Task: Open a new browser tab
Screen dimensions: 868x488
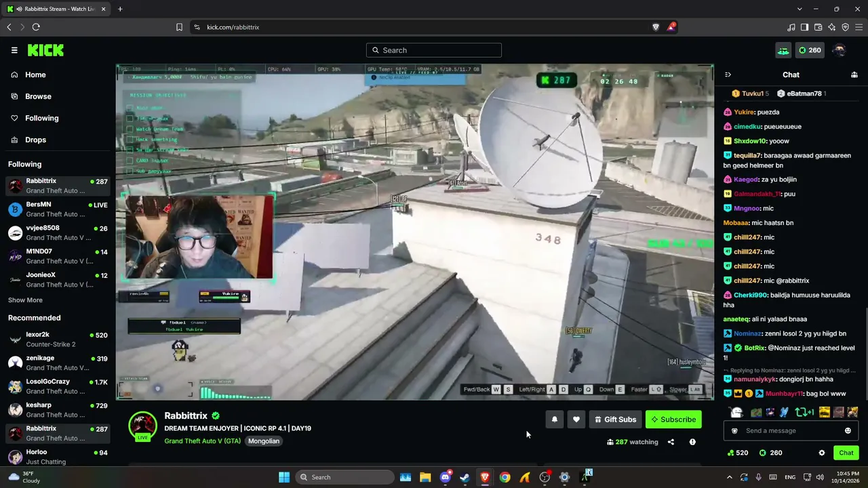Action: tap(120, 9)
